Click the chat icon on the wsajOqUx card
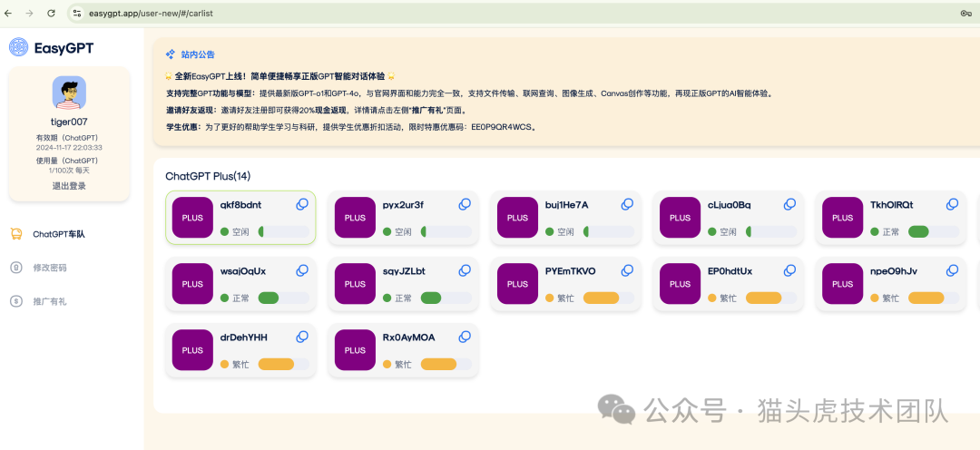This screenshot has height=450, width=980. tap(302, 270)
